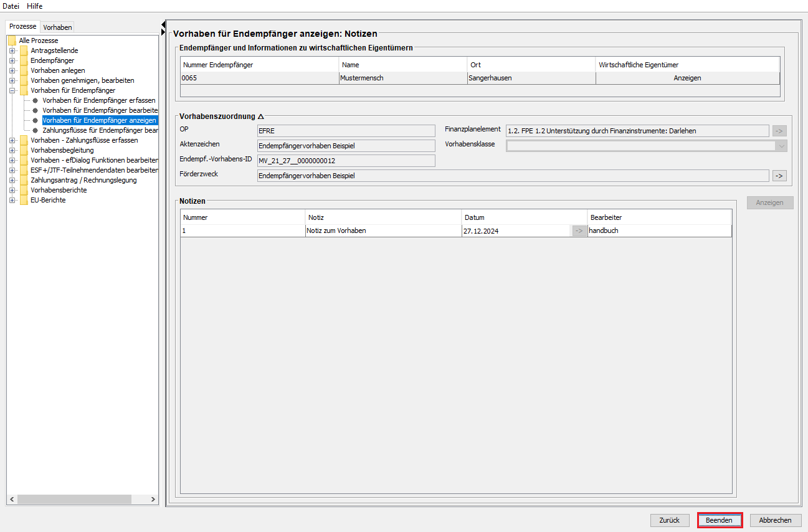The height and width of the screenshot is (532, 808).
Task: Select the date cell 27.12.2024
Action: click(x=516, y=230)
